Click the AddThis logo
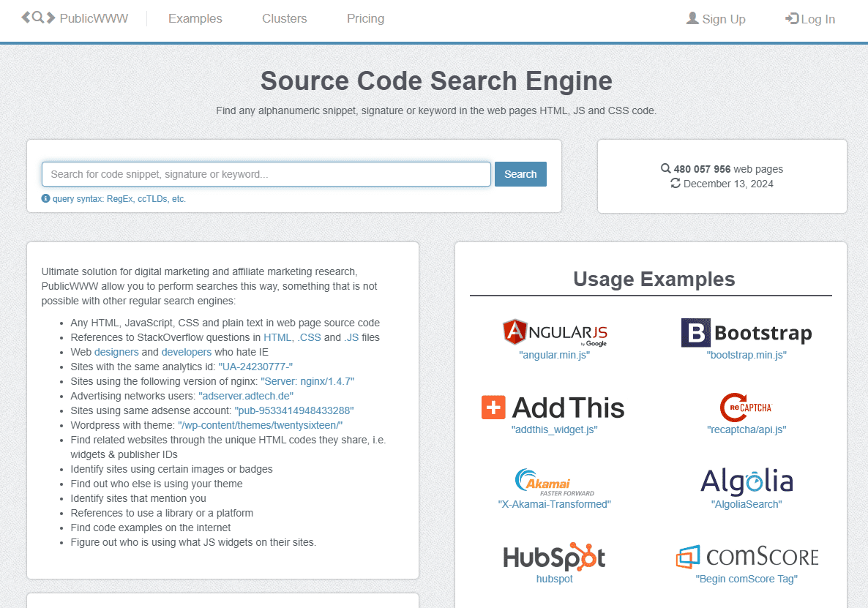 pyautogui.click(x=553, y=408)
